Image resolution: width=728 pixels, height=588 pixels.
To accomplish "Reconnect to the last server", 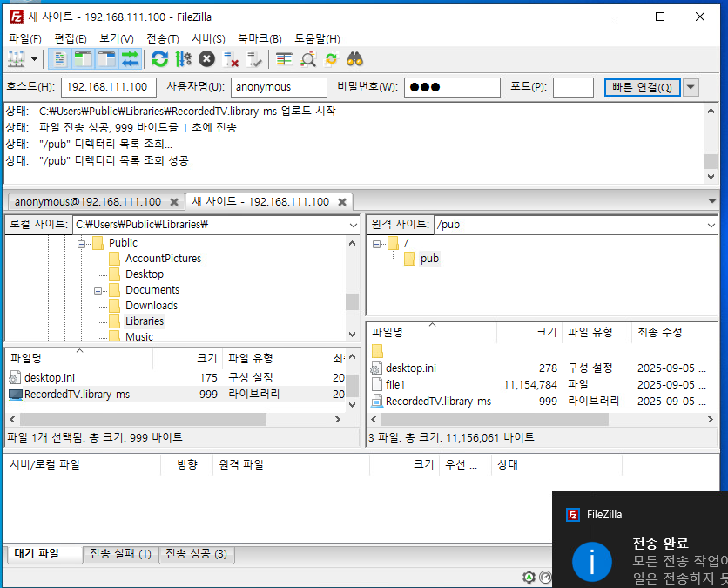I will 254,59.
